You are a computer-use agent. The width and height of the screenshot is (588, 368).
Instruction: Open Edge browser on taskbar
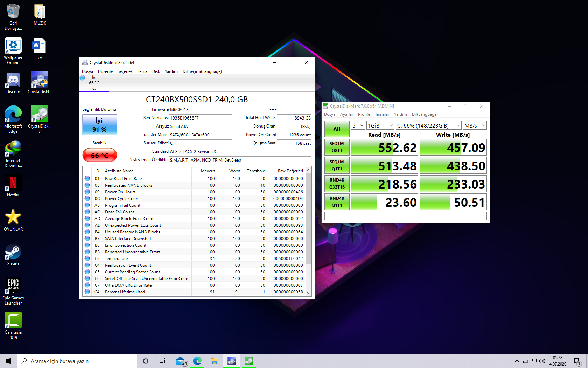click(x=197, y=361)
